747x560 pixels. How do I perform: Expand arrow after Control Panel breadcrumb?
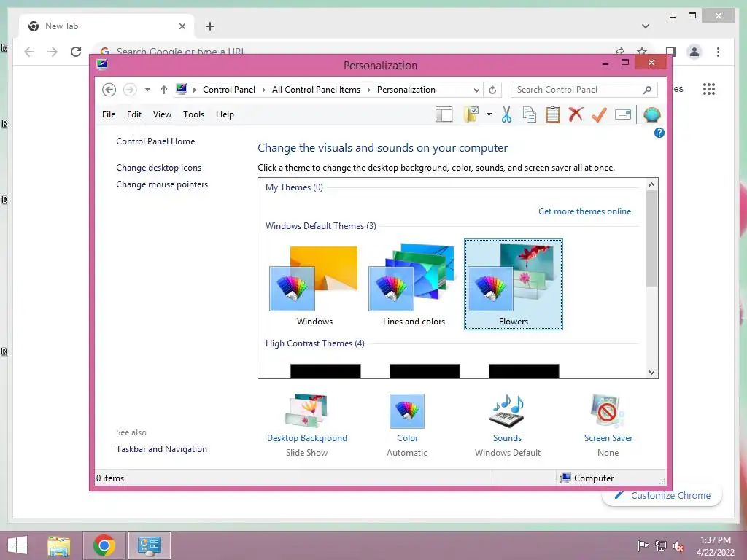coord(263,90)
